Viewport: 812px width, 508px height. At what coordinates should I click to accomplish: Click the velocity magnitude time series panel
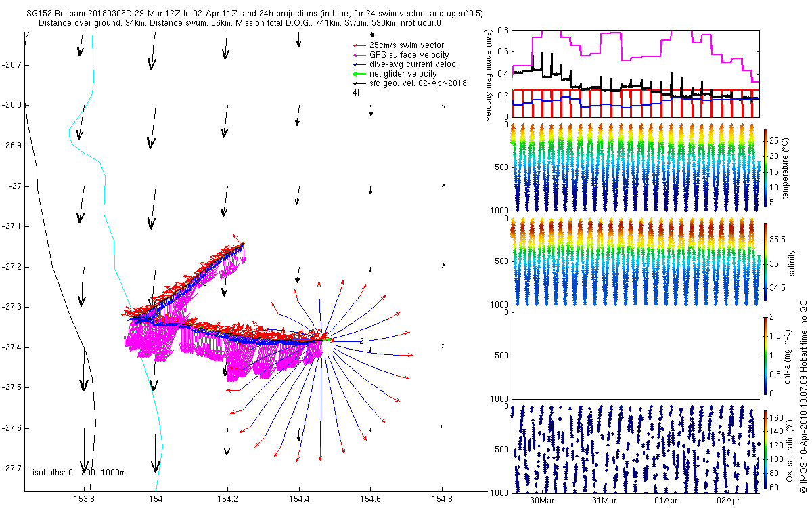tap(635, 73)
